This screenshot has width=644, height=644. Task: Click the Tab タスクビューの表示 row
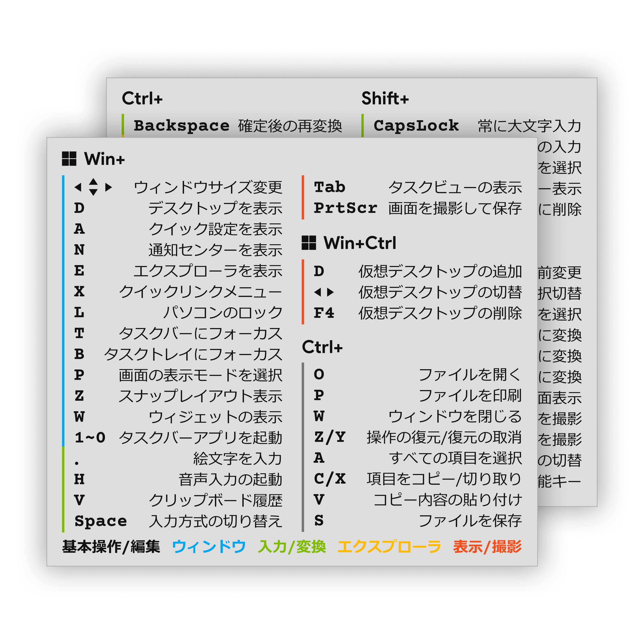[418, 187]
